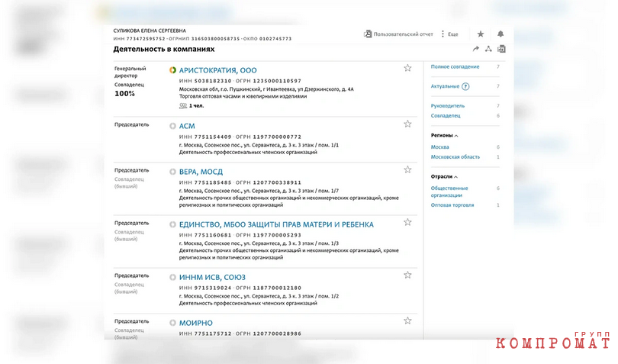The height and width of the screenshot is (364, 618).
Task: Filter by Полное совпадение
Action: click(455, 66)
